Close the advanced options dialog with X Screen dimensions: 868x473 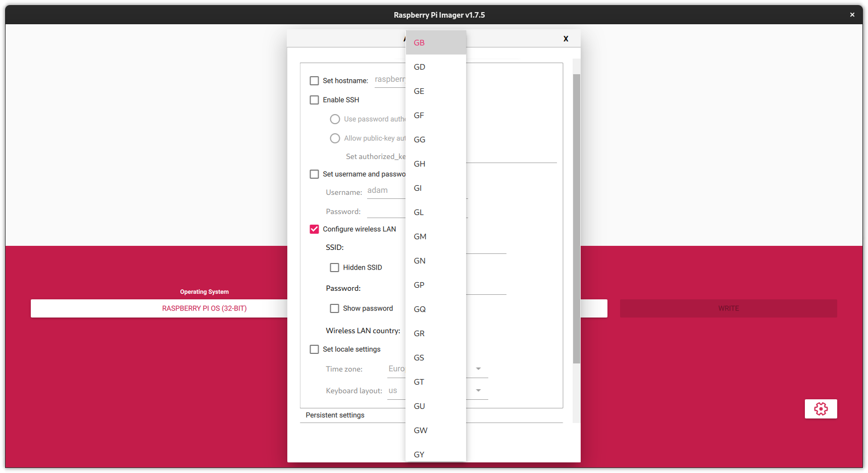[566, 39]
